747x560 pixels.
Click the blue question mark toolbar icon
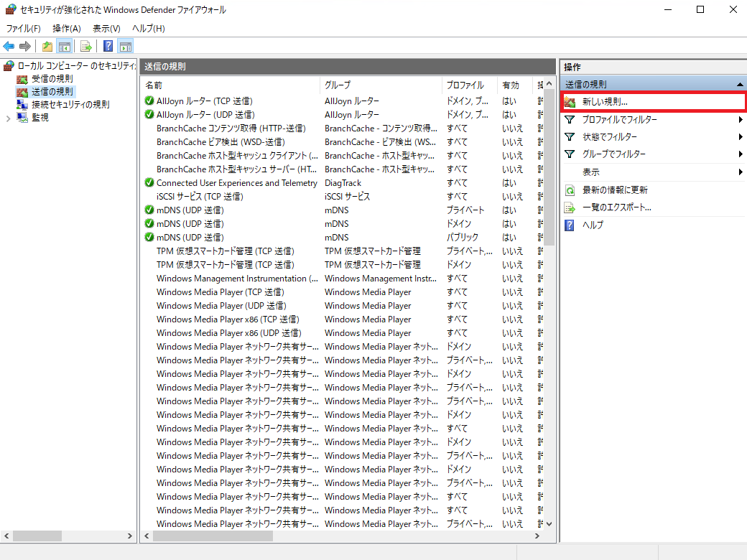pyautogui.click(x=108, y=46)
